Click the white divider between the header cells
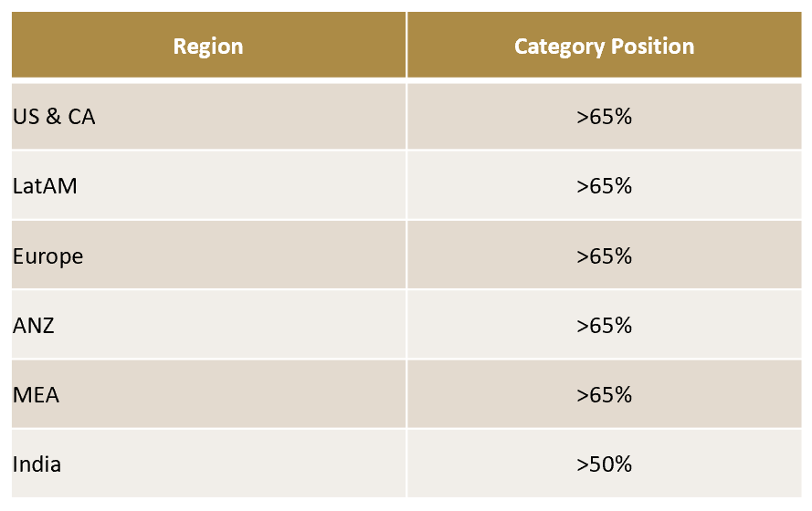The height and width of the screenshot is (511, 812). click(x=406, y=46)
